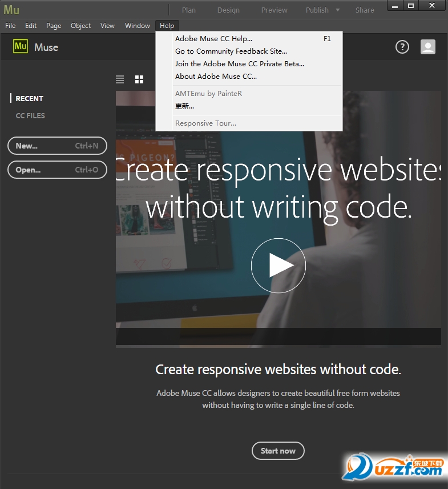The width and height of the screenshot is (448, 489).
Task: Click the New... button
Action: pos(57,146)
